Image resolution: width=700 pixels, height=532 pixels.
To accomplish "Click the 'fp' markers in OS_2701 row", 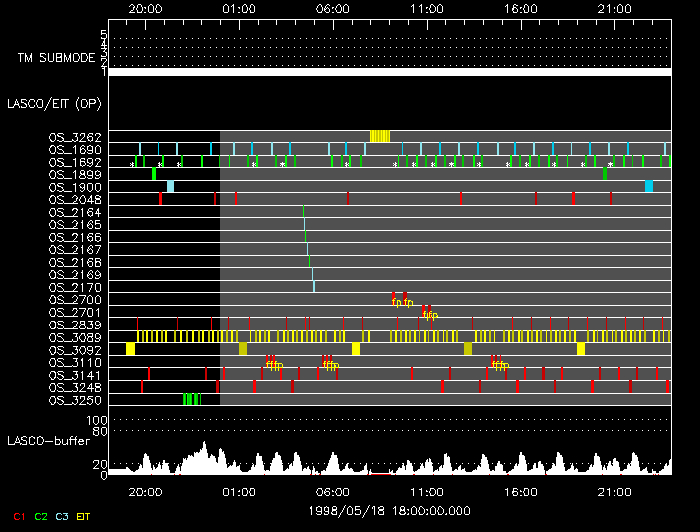I will click(x=428, y=312).
